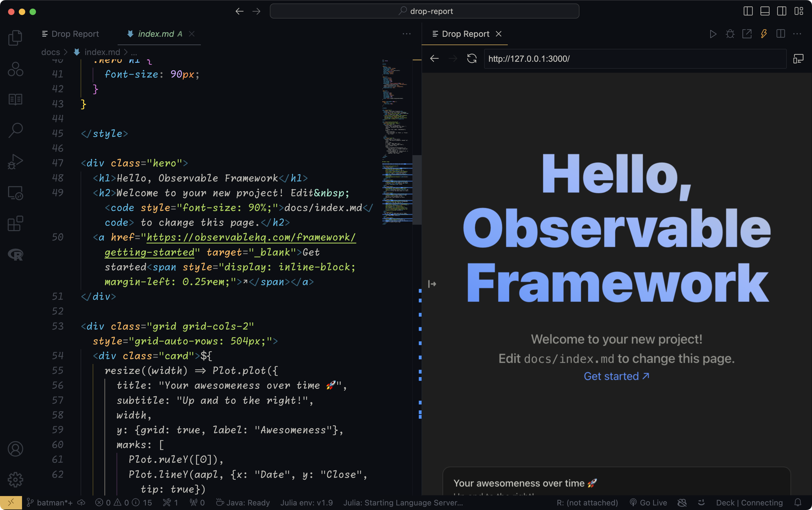Click the tools counter showing 1 in the status bar
Viewport: 812px width, 510px height.
coord(171,502)
